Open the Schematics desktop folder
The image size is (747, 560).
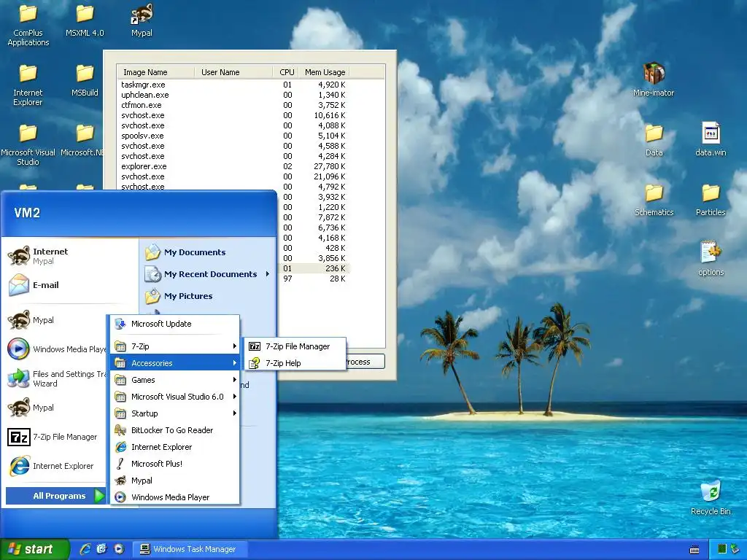[x=654, y=201]
